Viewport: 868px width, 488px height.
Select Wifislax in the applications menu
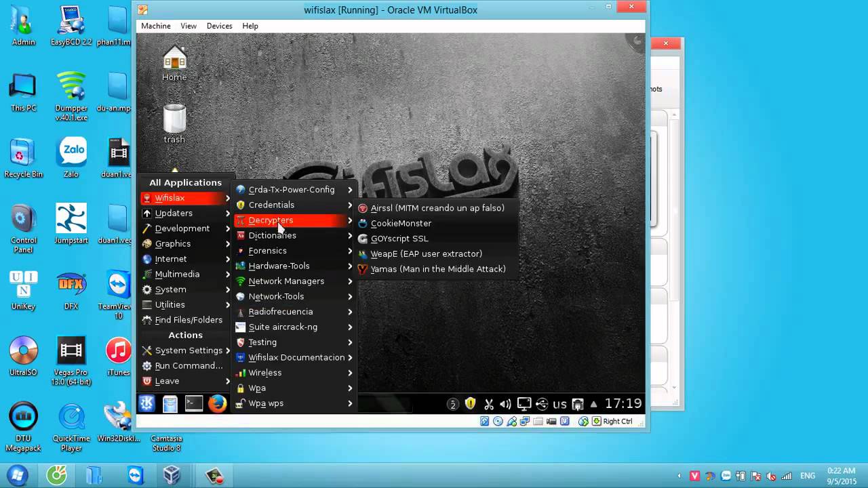185,198
